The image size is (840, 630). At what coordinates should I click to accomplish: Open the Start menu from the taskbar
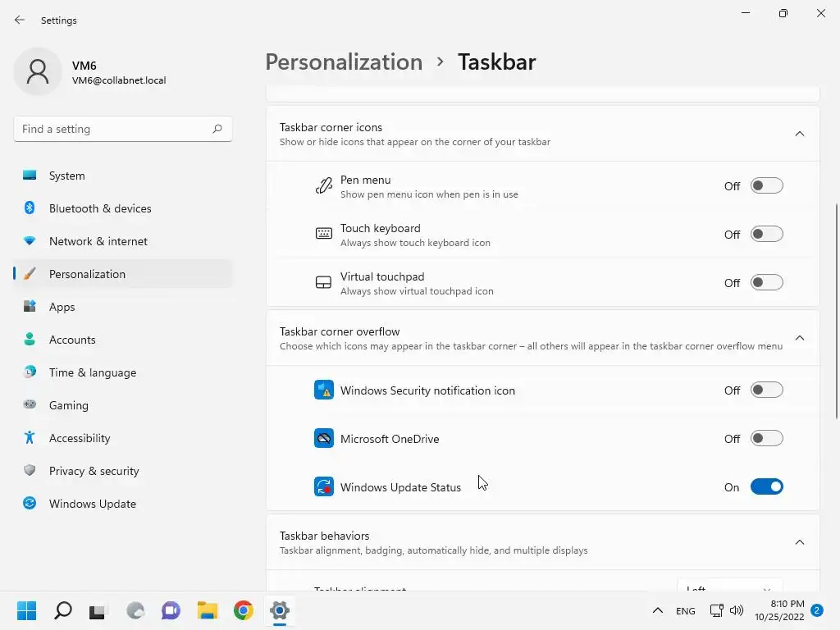(27, 610)
